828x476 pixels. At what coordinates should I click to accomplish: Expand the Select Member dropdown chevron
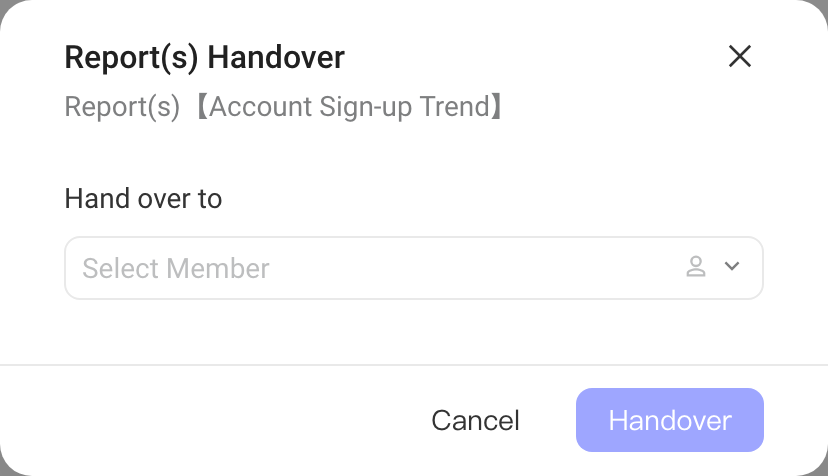[732, 266]
